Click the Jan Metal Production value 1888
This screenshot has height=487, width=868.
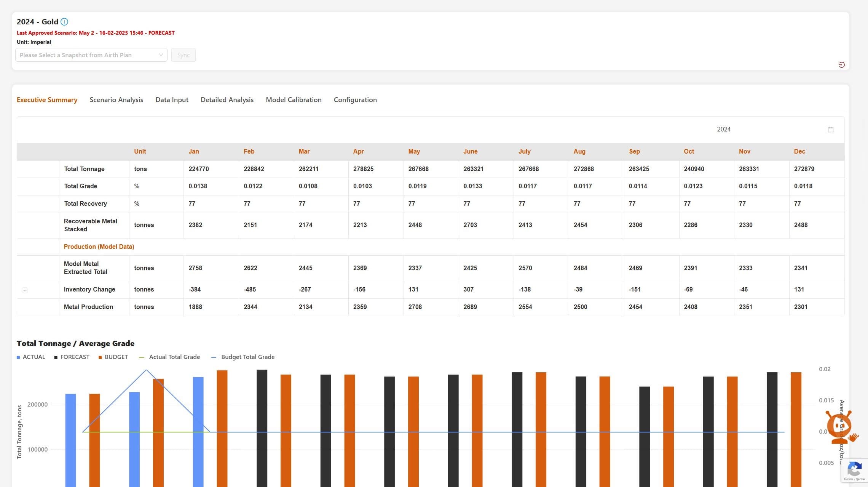195,307
